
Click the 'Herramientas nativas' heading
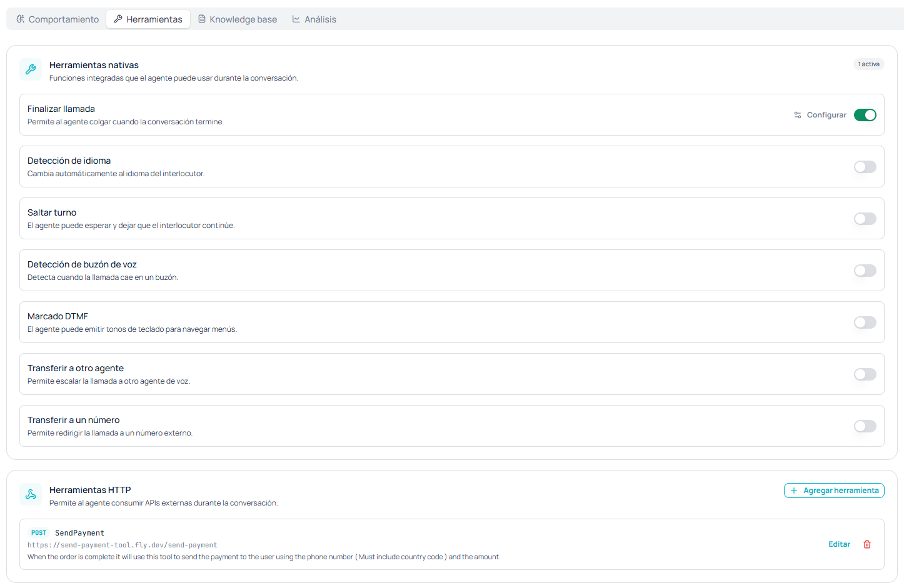click(x=94, y=65)
